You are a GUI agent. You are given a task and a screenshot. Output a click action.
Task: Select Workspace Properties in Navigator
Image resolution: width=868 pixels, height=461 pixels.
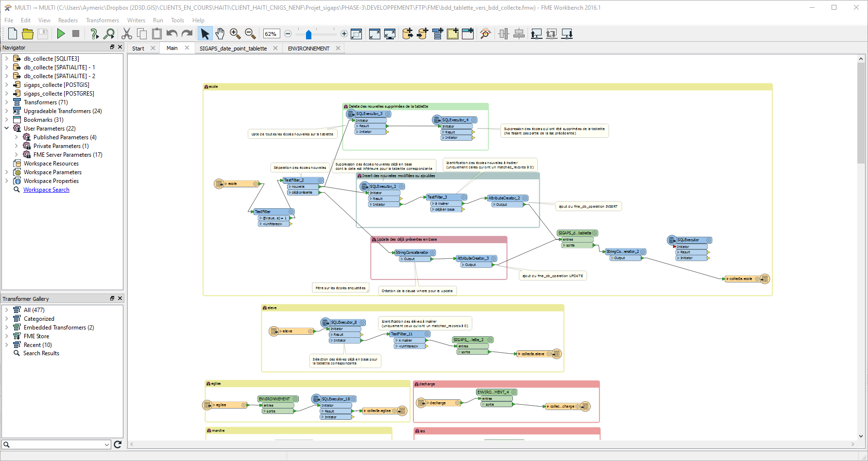pos(51,181)
